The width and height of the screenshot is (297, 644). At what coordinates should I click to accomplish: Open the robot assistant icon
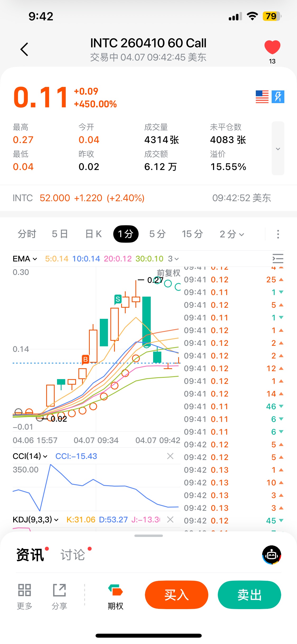271,555
